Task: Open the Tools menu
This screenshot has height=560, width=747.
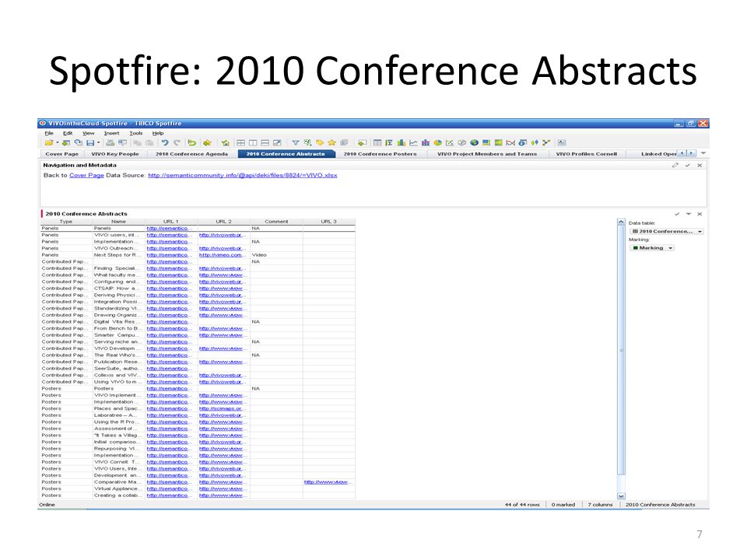Action: pyautogui.click(x=135, y=133)
